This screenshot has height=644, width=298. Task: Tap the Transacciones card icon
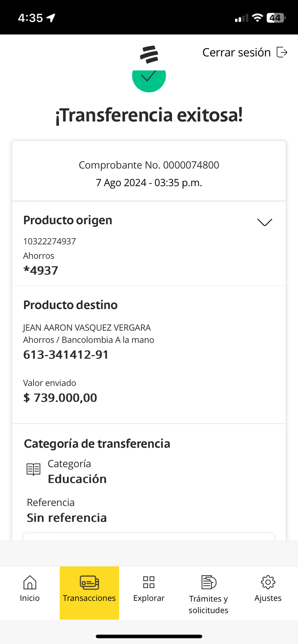point(89,583)
